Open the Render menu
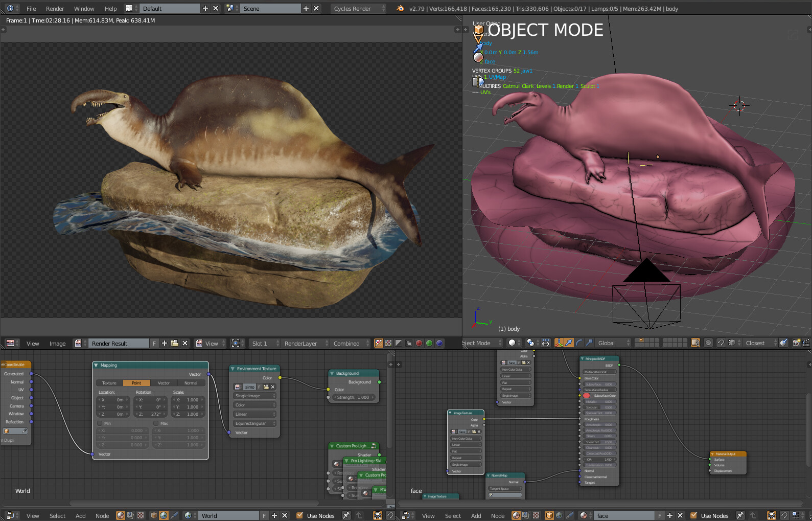The height and width of the screenshot is (521, 812). [x=55, y=9]
